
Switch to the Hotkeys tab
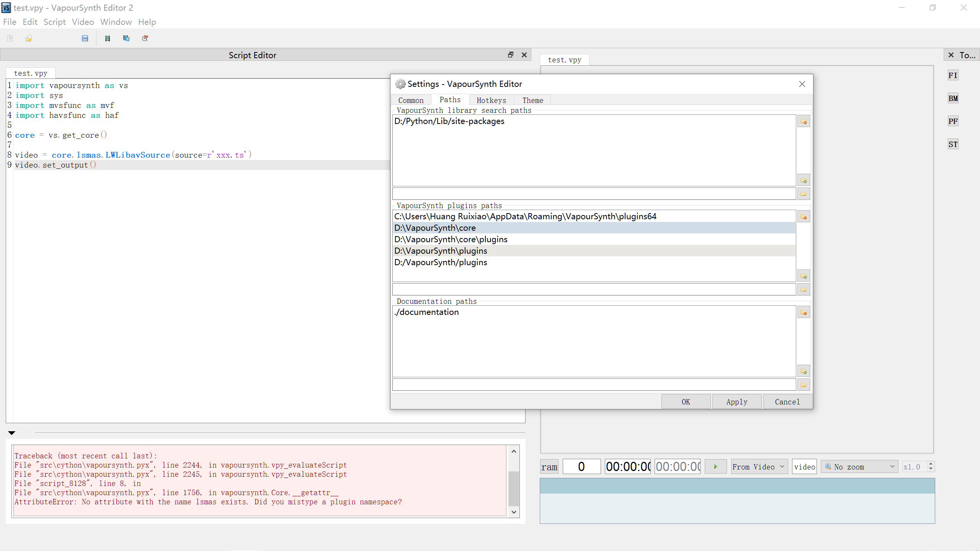tap(491, 99)
